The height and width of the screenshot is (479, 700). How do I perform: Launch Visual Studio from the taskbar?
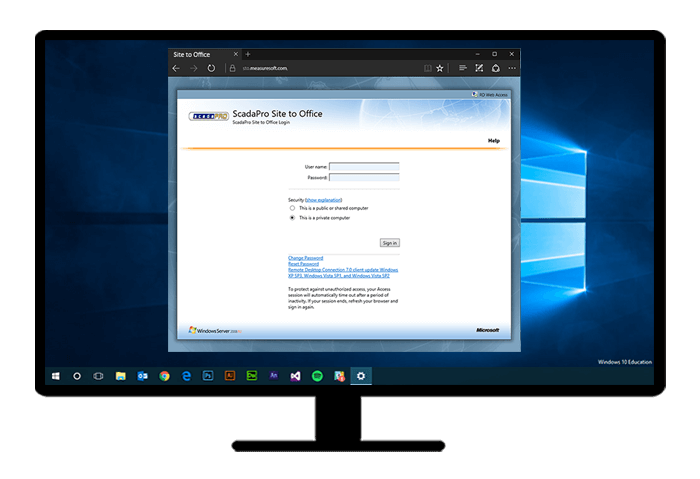(296, 376)
